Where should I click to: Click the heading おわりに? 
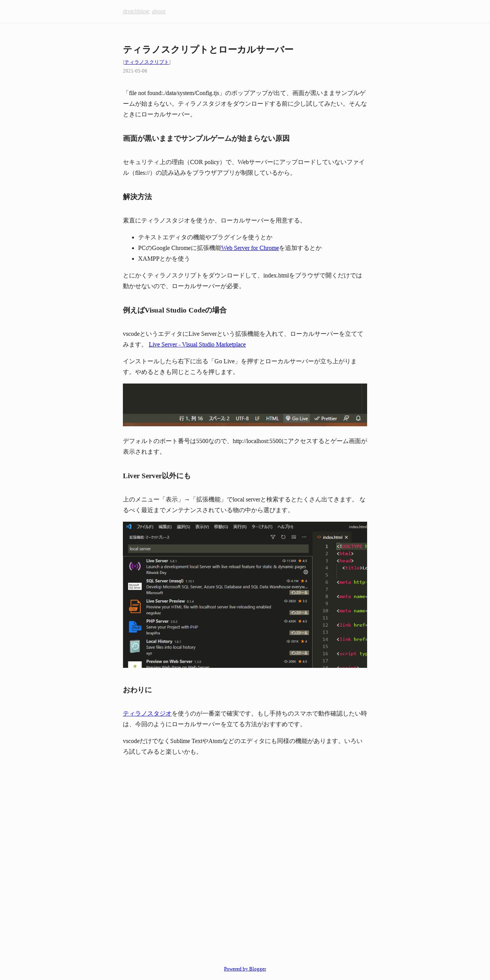pos(137,690)
